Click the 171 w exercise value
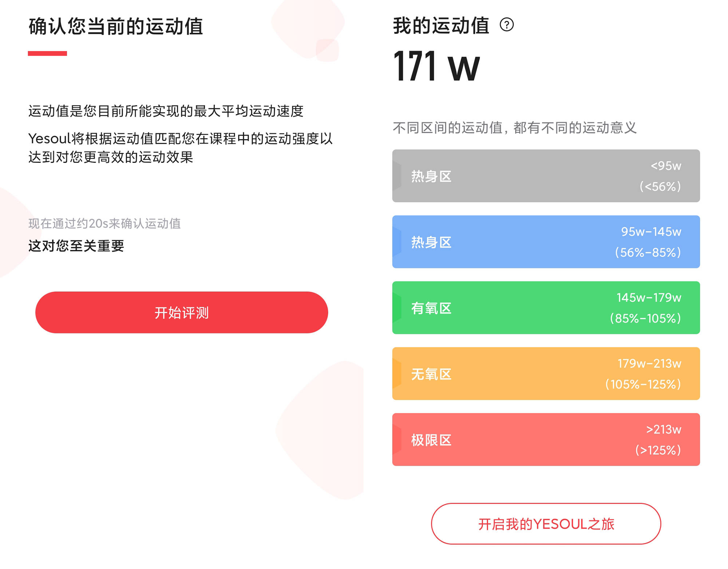This screenshot has width=728, height=569. 437,66
